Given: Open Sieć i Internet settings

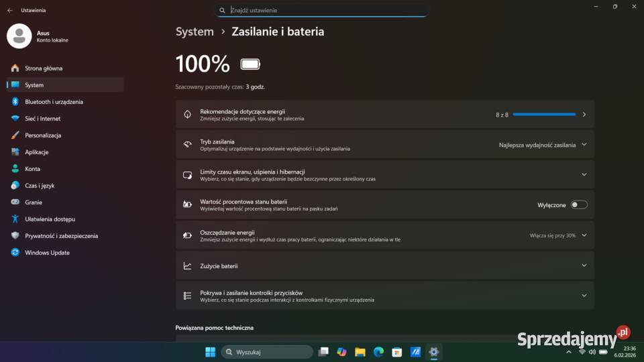Looking at the screenshot, I should click(x=65, y=119).
